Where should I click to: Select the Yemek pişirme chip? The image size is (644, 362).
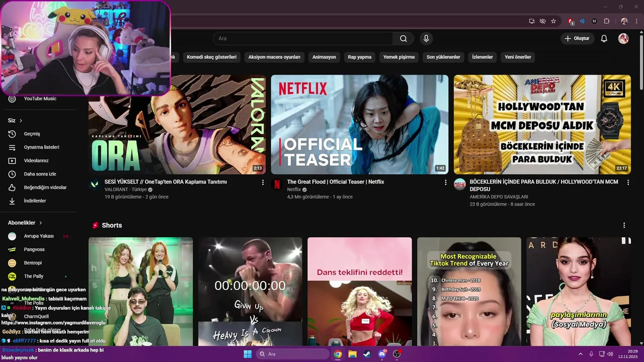[x=399, y=57]
